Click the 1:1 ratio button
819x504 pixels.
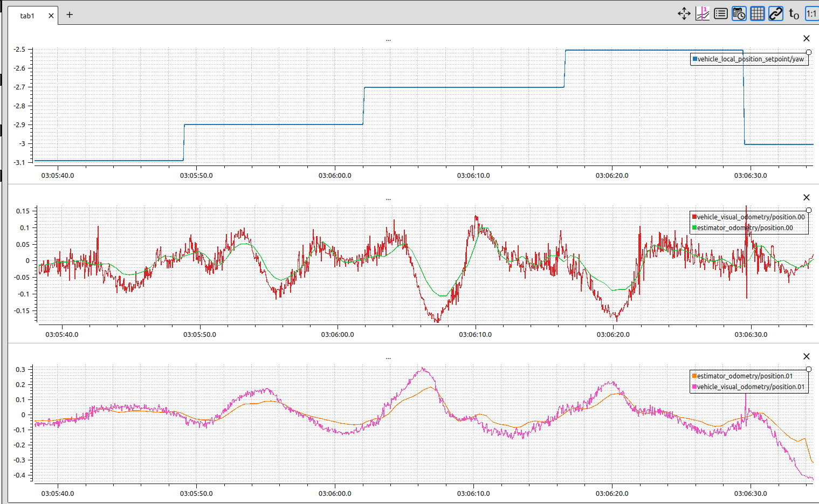click(811, 14)
